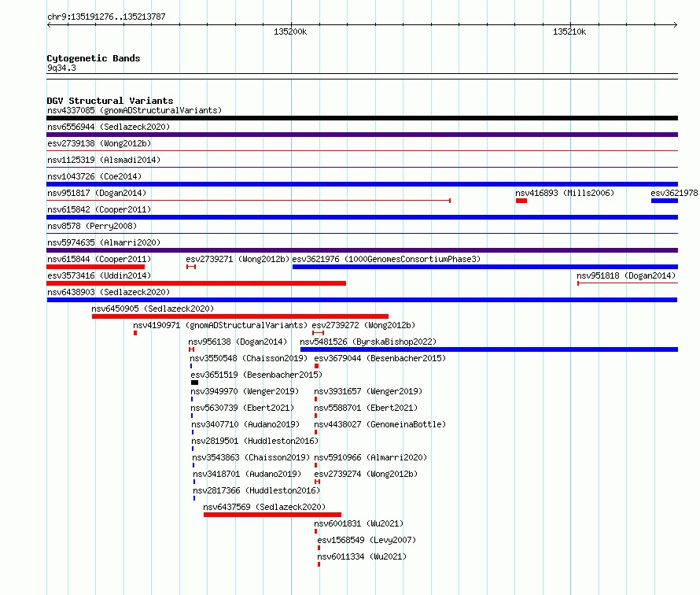700x595 pixels.
Task: Open the esv2739138 Wong2012b variant label
Action: (99, 143)
